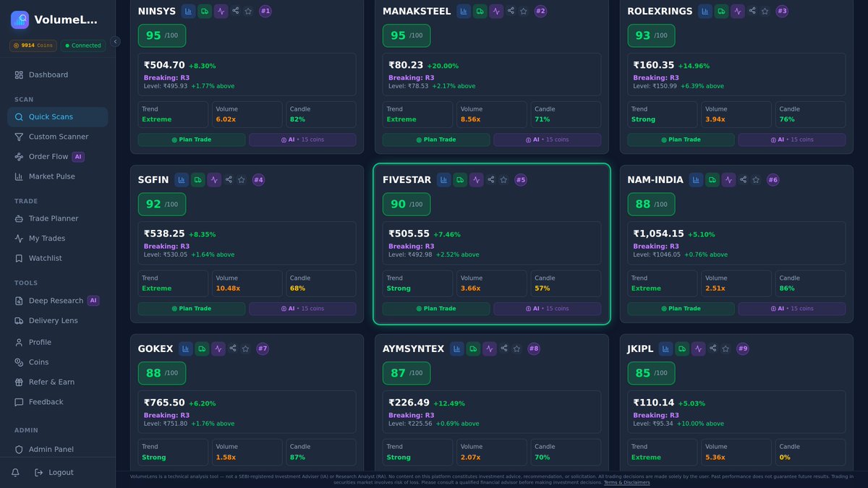Open the Watchlist page
This screenshot has width=868, height=488.
(x=58, y=258)
